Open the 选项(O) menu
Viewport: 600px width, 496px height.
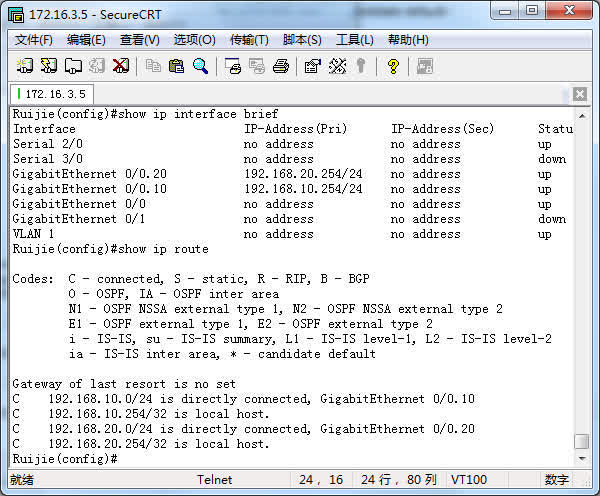pos(194,40)
